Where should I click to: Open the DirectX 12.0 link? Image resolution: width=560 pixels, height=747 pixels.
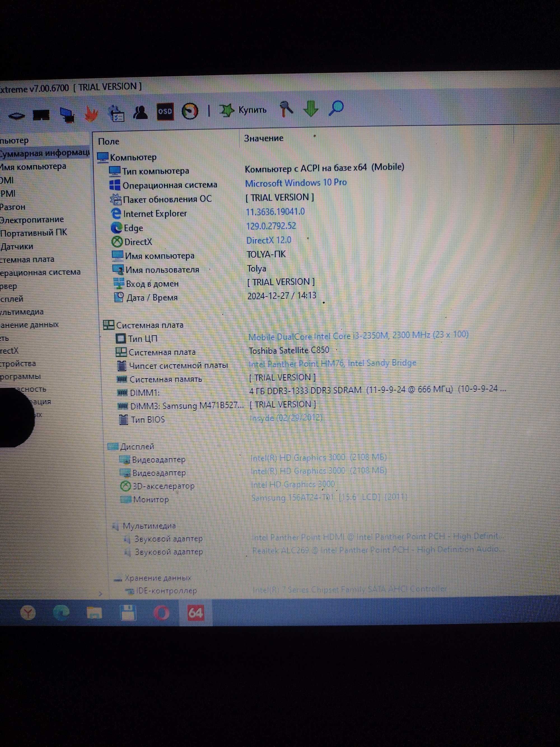tap(269, 240)
